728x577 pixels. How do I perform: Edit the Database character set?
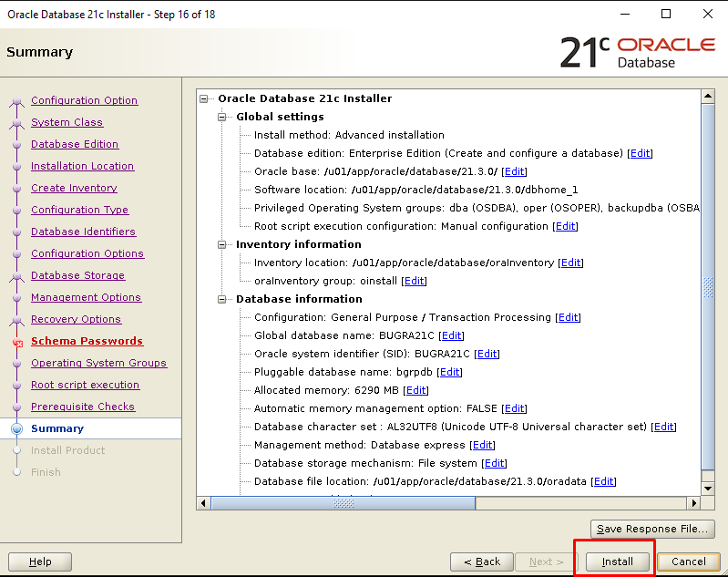pos(663,427)
